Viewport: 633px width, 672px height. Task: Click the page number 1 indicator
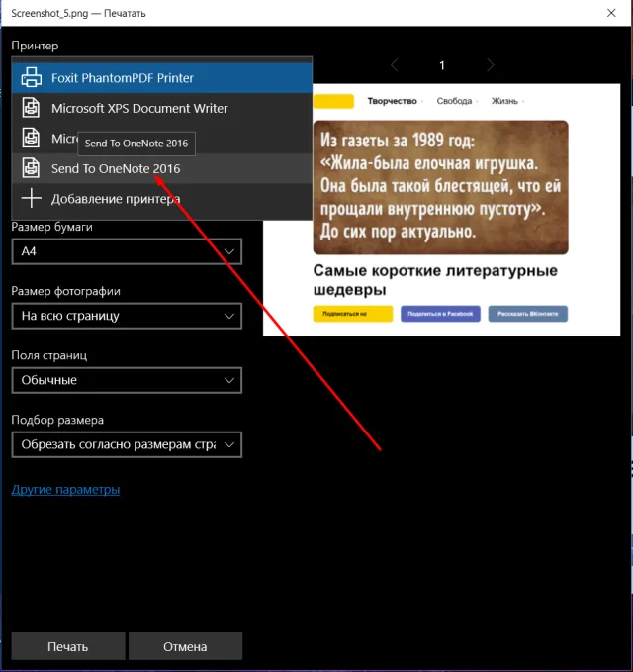pos(442,65)
